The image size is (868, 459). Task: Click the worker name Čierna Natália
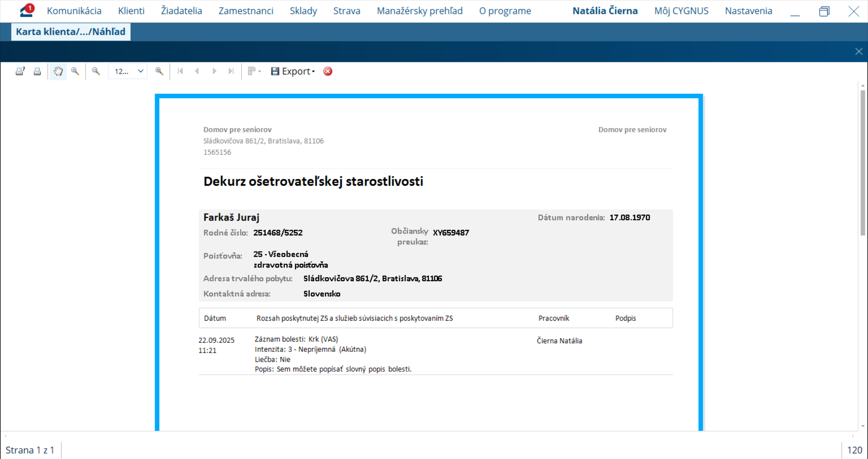pos(560,341)
